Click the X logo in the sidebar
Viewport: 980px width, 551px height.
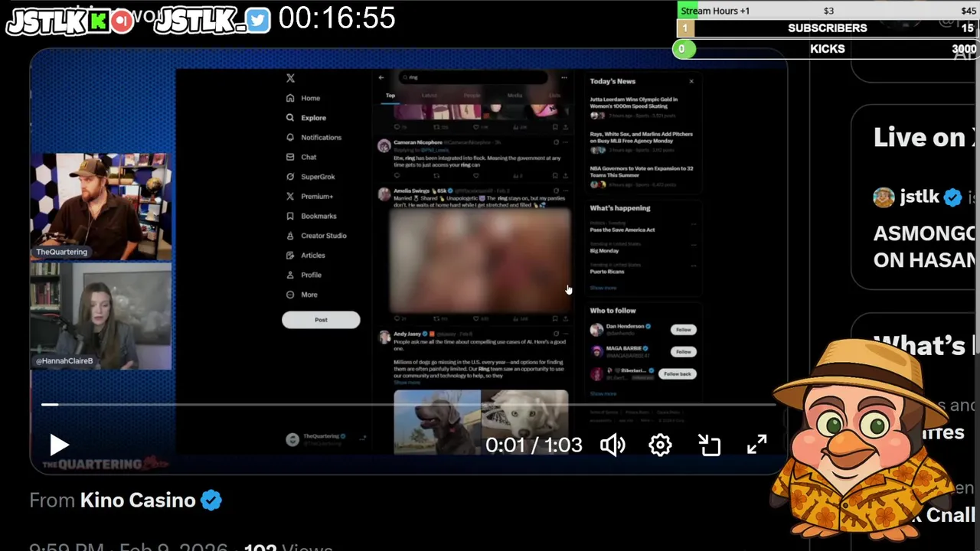click(290, 78)
